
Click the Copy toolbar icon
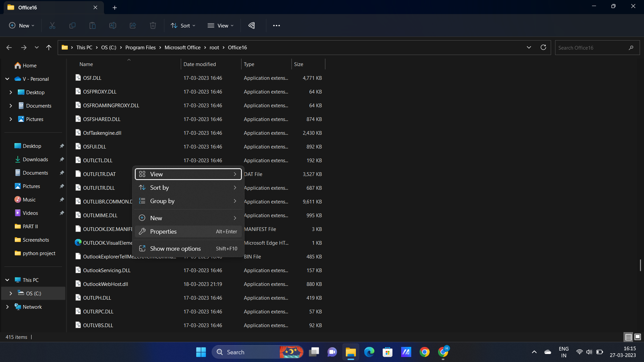72,25
